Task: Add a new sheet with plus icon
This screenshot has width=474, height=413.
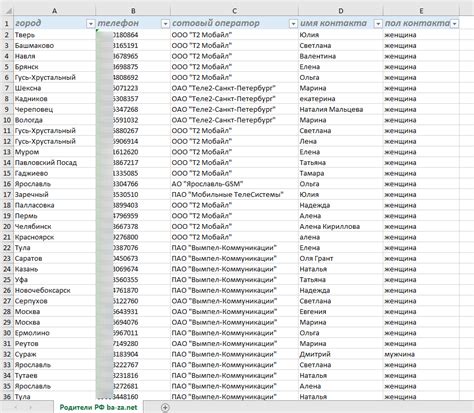Action: coord(165,407)
